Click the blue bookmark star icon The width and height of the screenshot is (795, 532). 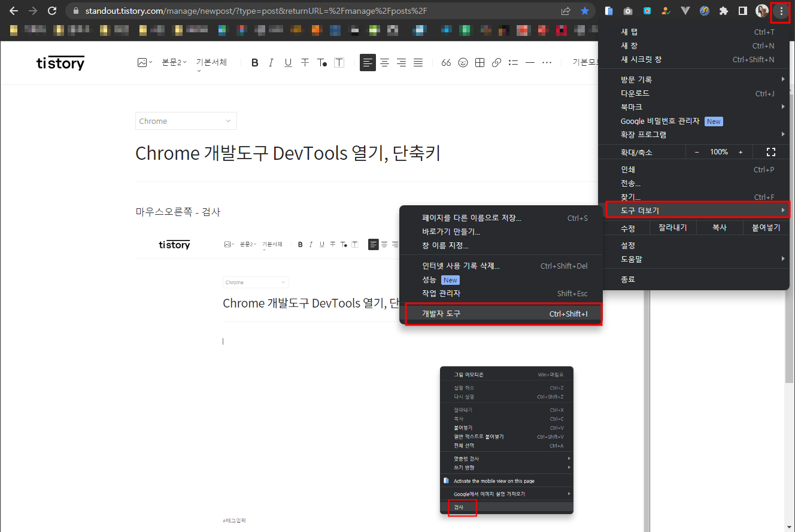(585, 11)
